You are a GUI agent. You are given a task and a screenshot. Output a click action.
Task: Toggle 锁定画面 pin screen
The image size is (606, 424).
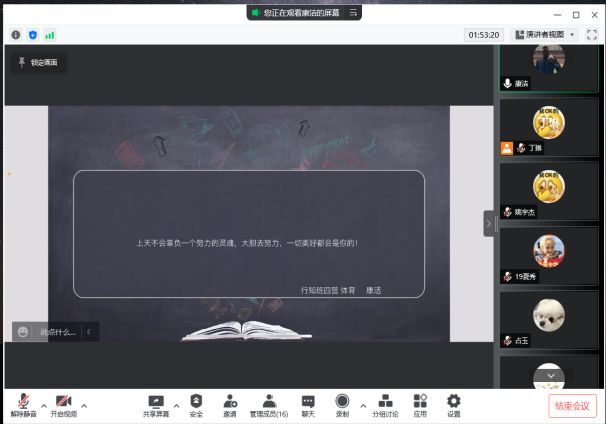pyautogui.click(x=37, y=62)
